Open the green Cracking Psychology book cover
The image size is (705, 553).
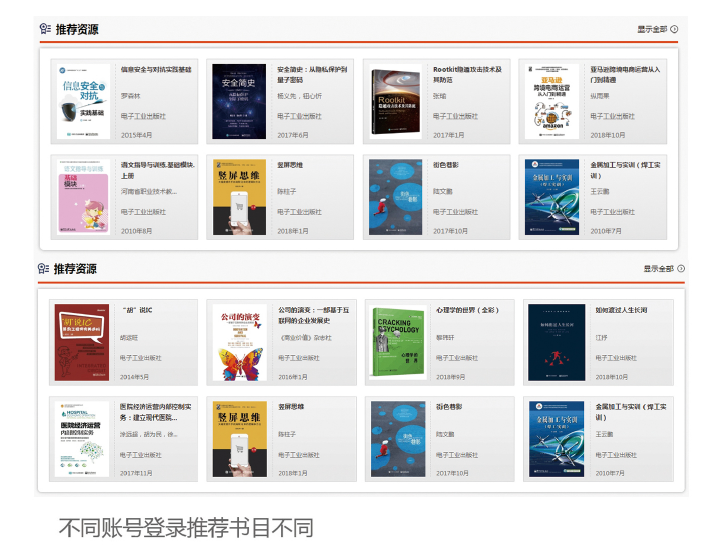[x=398, y=342]
